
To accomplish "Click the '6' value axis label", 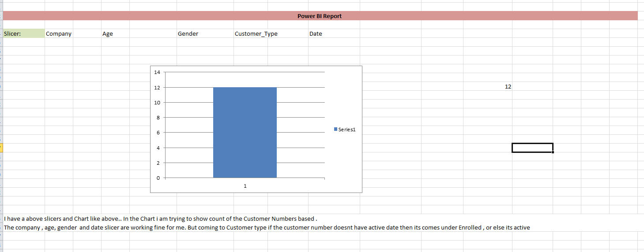I will click(159, 133).
